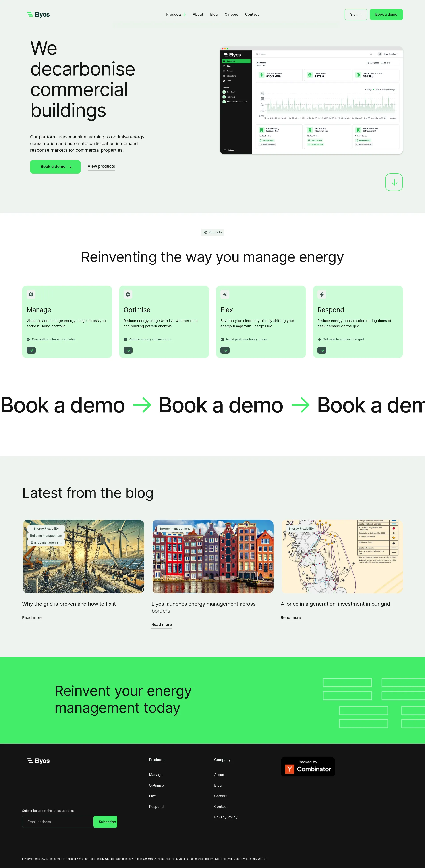Click the Manage card heading
425x868 pixels.
click(39, 310)
